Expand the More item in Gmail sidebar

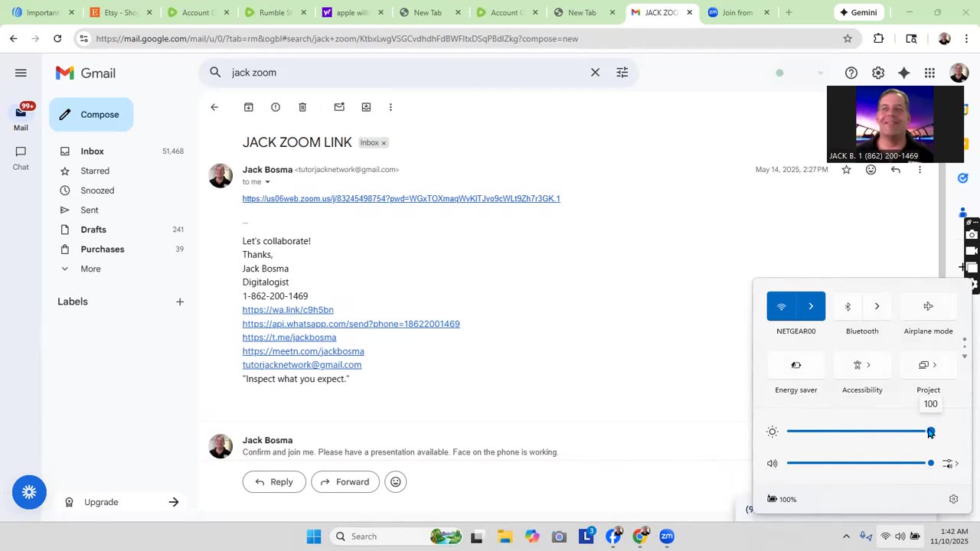pyautogui.click(x=90, y=269)
